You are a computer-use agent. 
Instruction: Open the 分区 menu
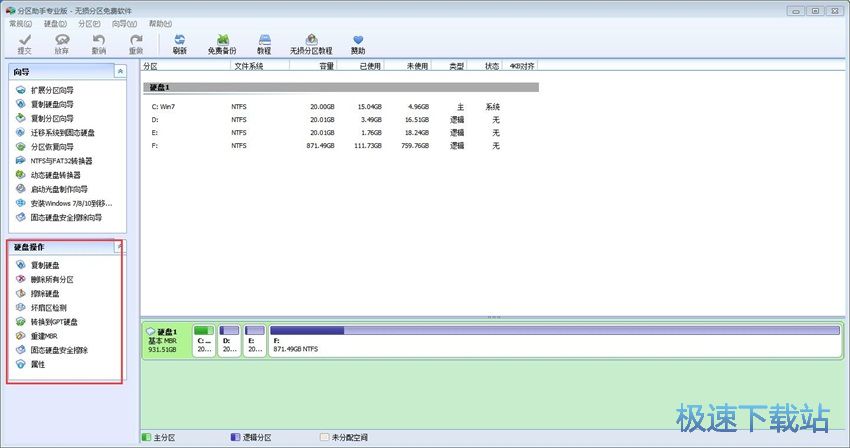pos(89,23)
